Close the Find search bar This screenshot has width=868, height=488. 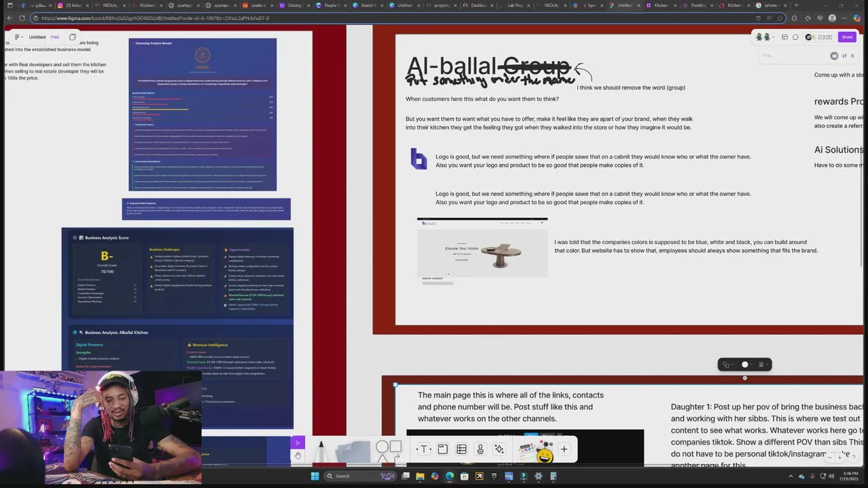pyautogui.click(x=852, y=56)
